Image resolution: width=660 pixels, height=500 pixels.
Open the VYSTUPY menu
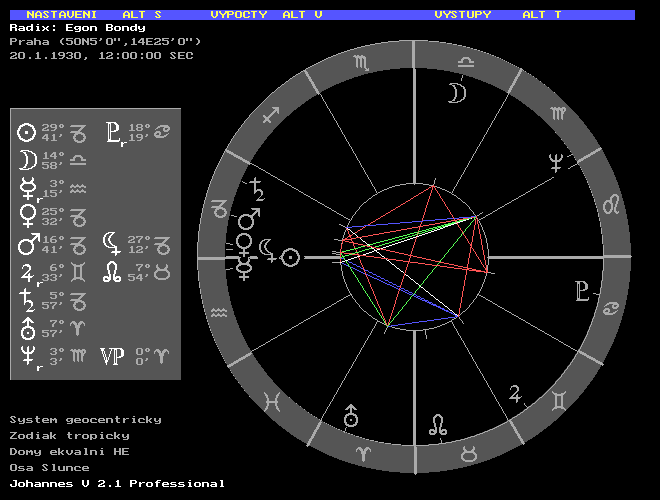462,15
